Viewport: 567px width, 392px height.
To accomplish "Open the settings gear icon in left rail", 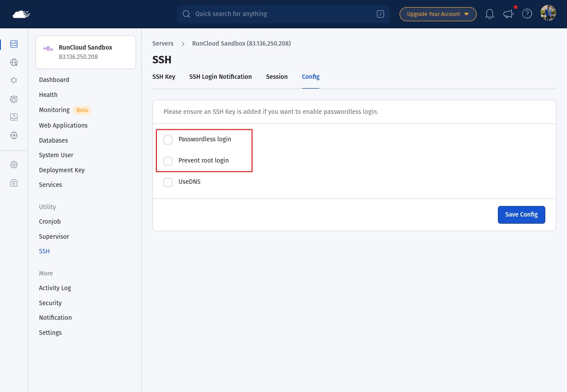I will click(x=14, y=165).
